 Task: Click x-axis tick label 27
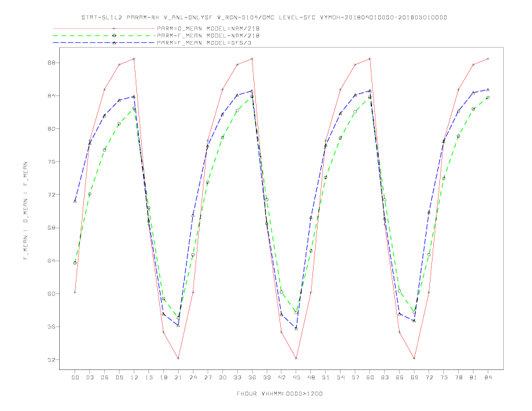pos(208,377)
